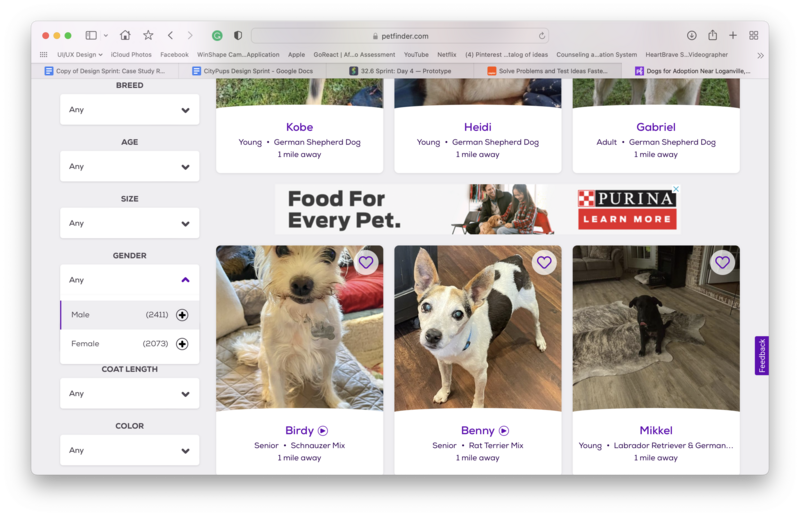Image resolution: width=800 pixels, height=516 pixels.
Task: Expand the bookmarks overflow chevrons
Action: [x=760, y=55]
